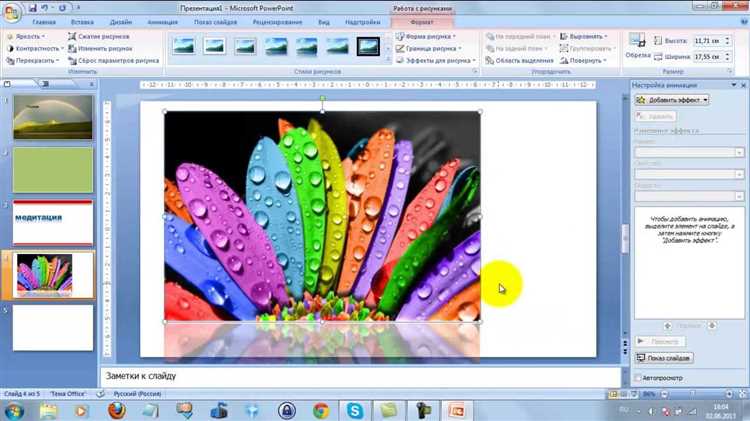This screenshot has width=750, height=421.
Task: Expand Граница рисунка picture border menu
Action: (x=429, y=48)
